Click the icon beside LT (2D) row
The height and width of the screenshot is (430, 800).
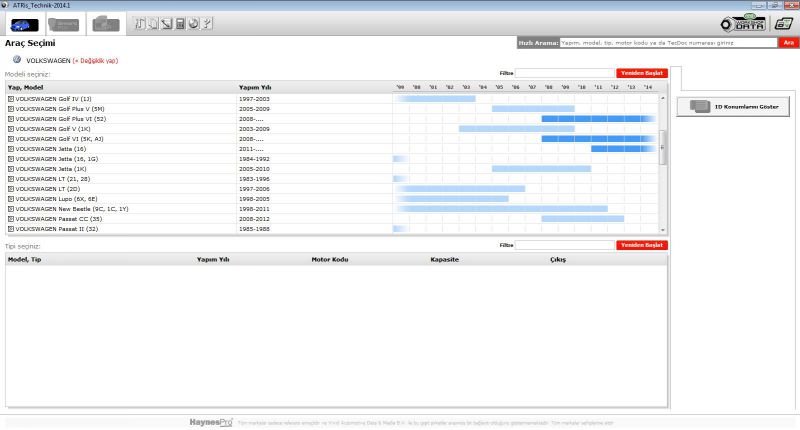(x=11, y=189)
